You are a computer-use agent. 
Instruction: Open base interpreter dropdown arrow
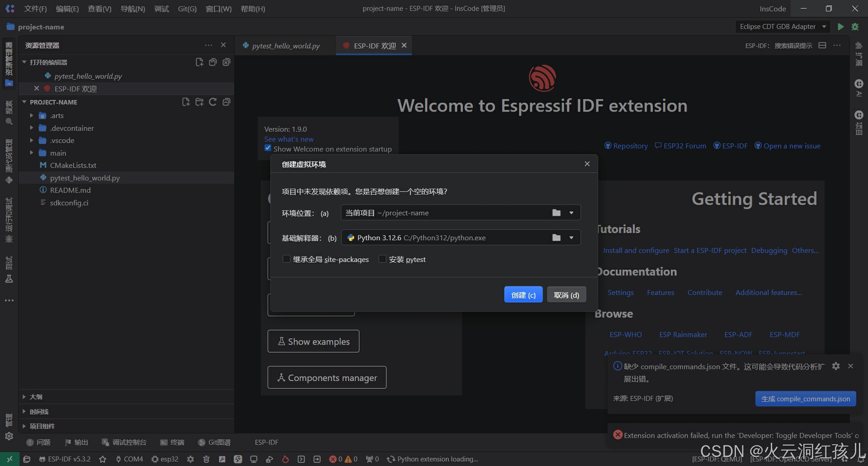[x=571, y=238]
